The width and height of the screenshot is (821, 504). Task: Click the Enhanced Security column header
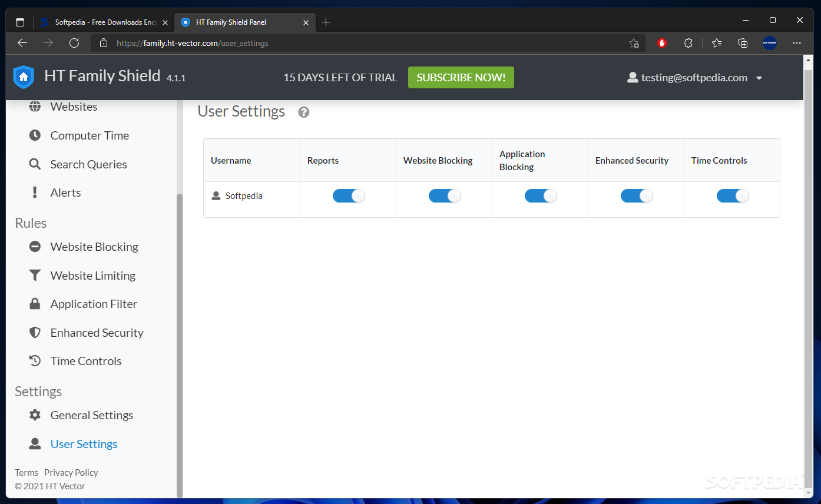tap(636, 160)
